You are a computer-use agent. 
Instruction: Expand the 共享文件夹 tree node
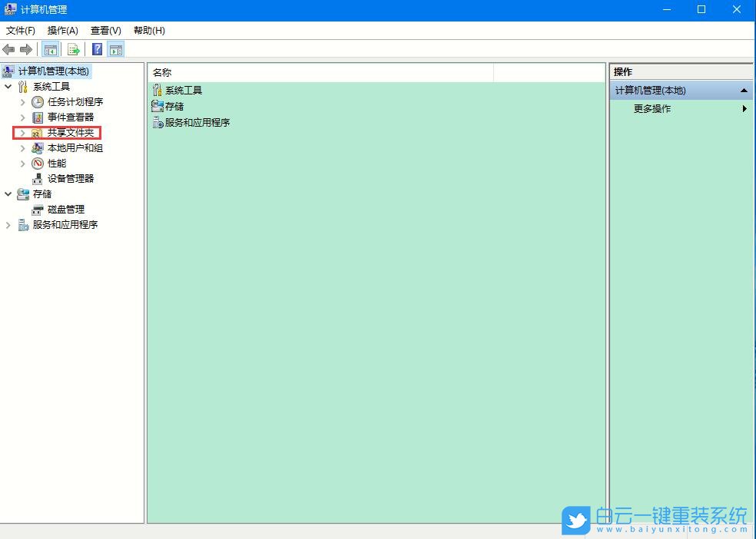tap(22, 132)
